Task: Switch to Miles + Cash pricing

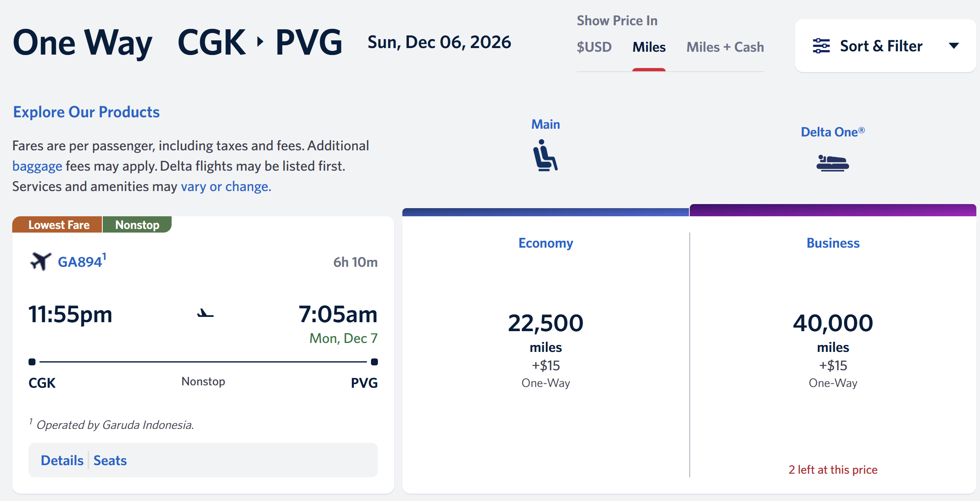Action: (725, 47)
